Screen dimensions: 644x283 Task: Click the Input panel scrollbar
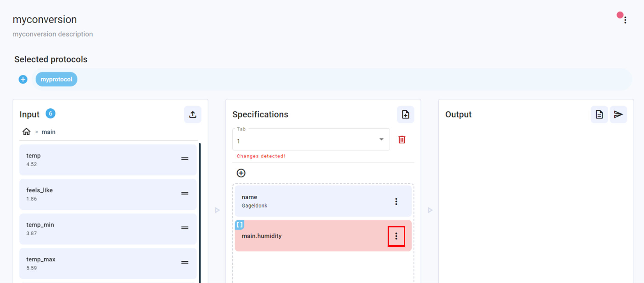(200, 210)
